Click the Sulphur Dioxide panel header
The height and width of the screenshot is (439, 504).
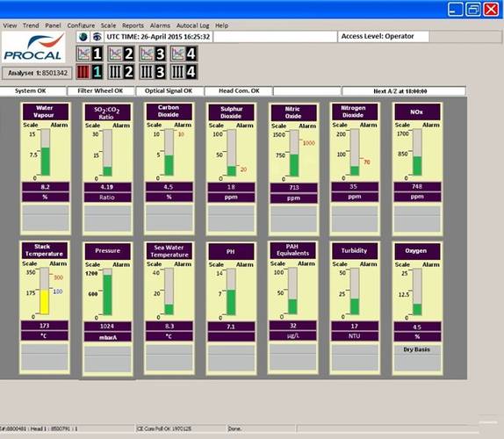click(231, 112)
